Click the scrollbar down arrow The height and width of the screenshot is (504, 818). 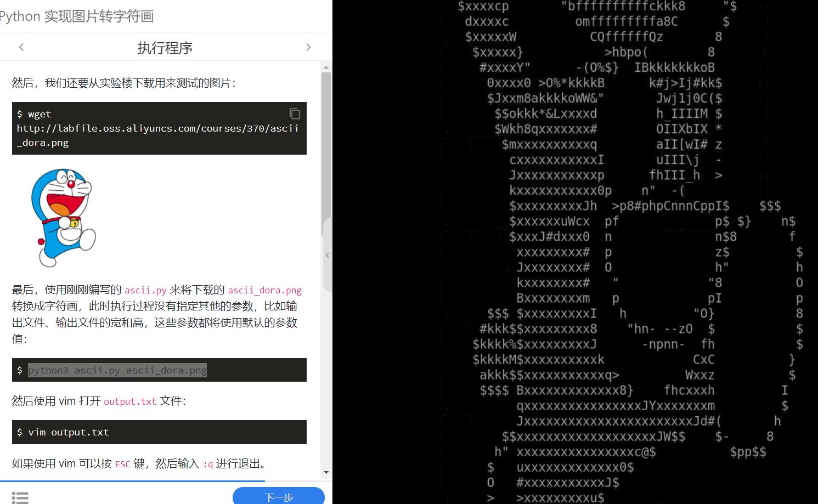point(326,472)
